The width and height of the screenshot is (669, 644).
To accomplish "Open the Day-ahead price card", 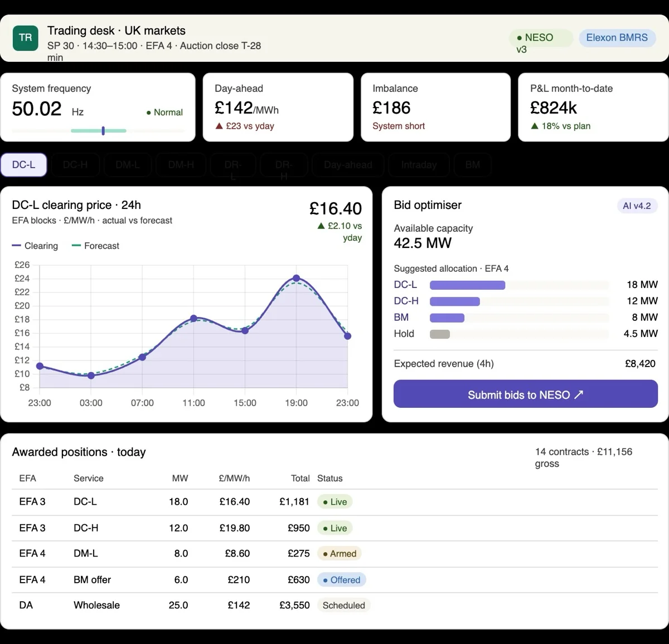I will tap(278, 107).
